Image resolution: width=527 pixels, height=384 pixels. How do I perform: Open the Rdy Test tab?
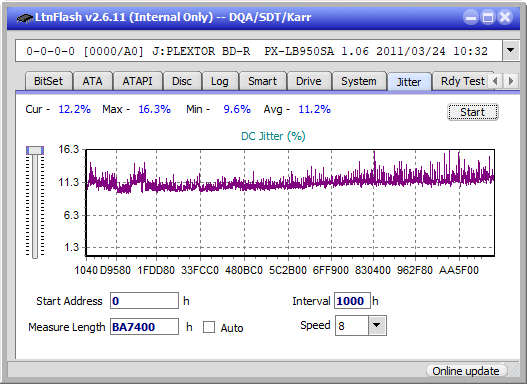coord(462,81)
